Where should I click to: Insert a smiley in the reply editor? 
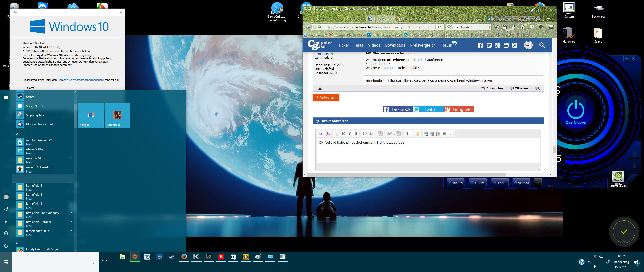(418, 134)
